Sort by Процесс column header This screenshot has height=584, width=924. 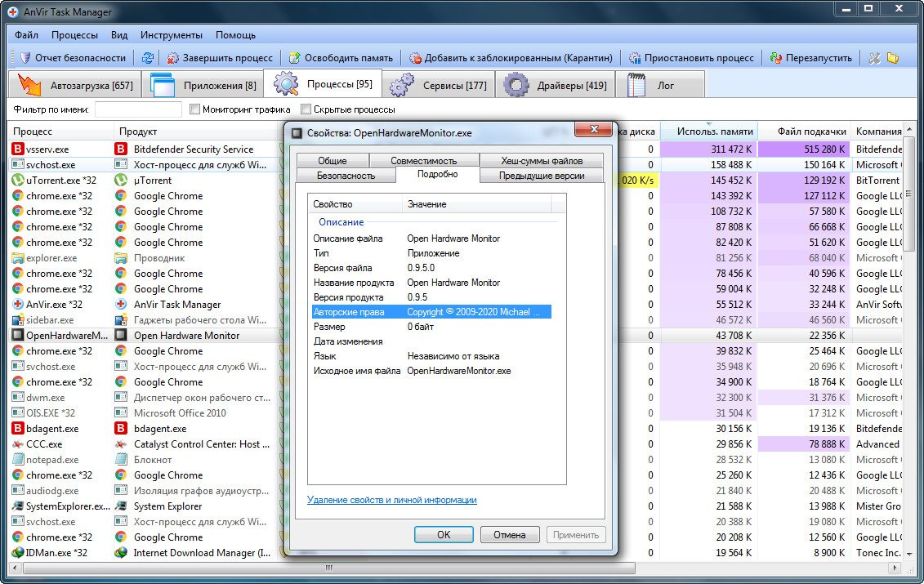(x=60, y=132)
